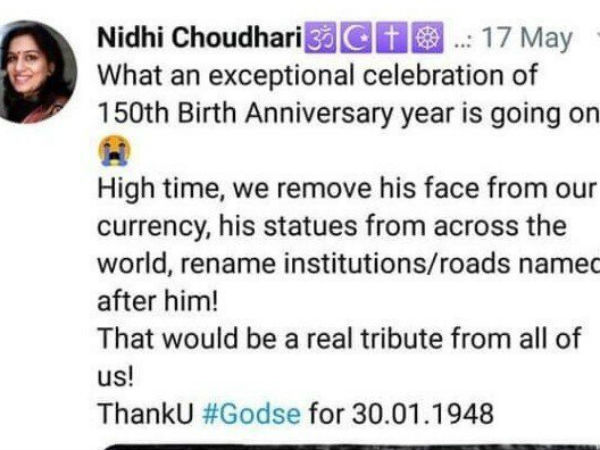Open the attached image below the tweet
Screen dimensions: 600x450
tap(350, 447)
